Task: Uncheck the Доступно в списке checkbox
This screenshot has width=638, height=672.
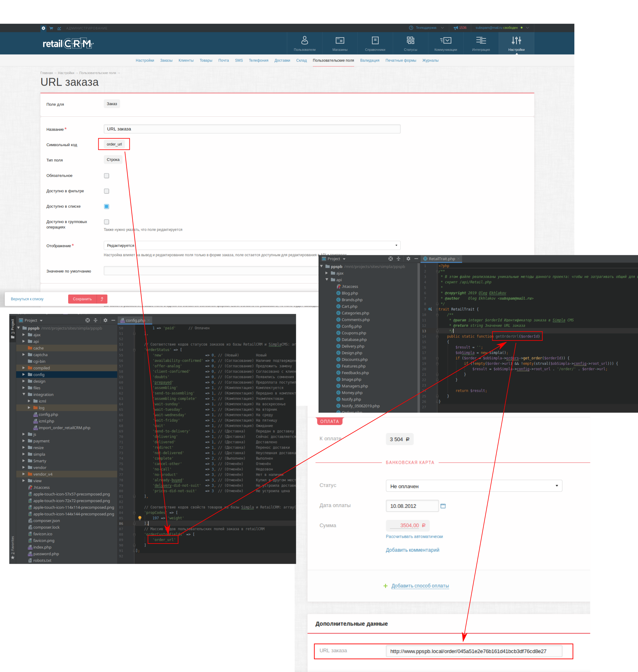Action: tap(106, 206)
